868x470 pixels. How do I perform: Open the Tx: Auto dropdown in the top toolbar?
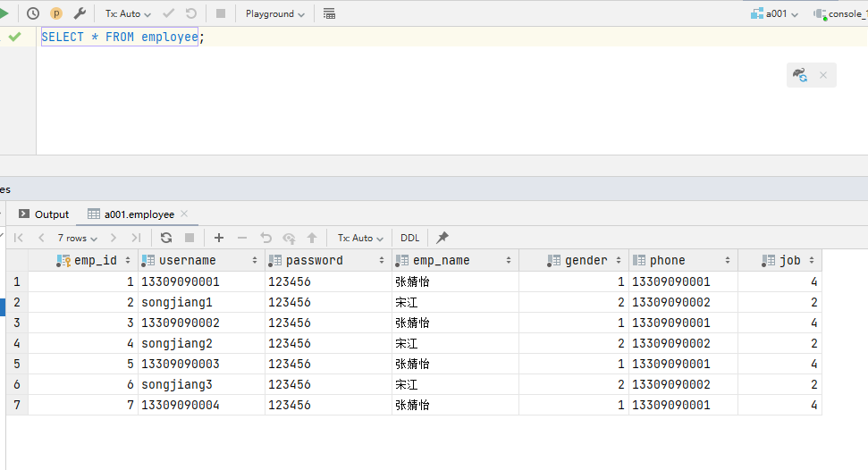128,13
